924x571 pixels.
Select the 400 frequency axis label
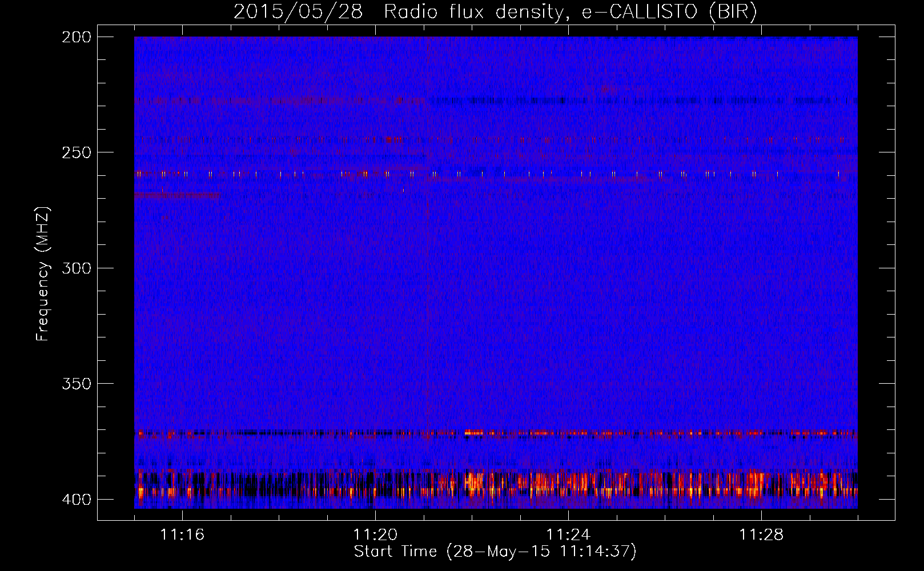(76, 500)
